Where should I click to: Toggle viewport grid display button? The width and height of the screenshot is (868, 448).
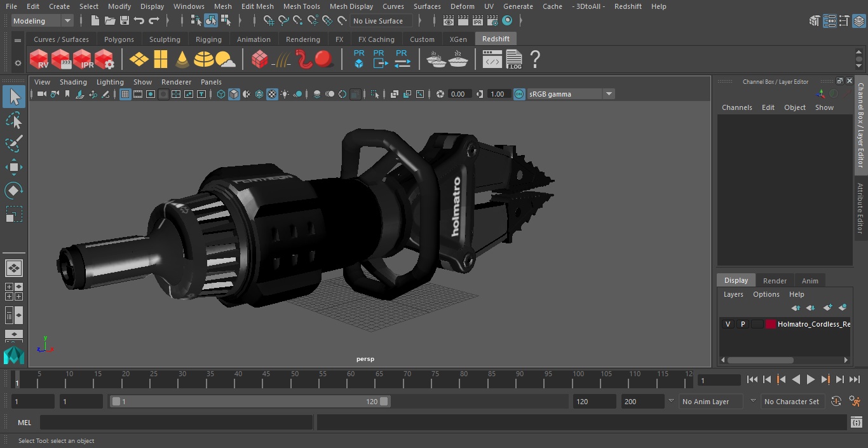[125, 94]
